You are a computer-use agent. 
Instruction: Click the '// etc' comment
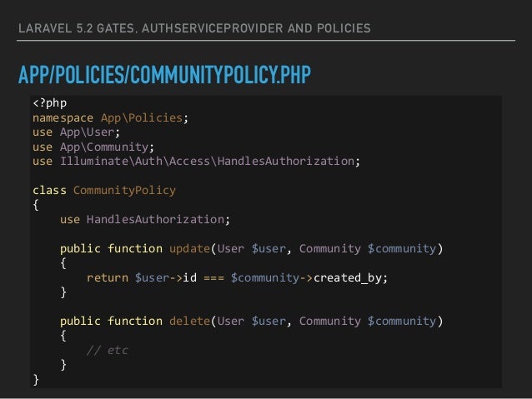[x=108, y=350]
